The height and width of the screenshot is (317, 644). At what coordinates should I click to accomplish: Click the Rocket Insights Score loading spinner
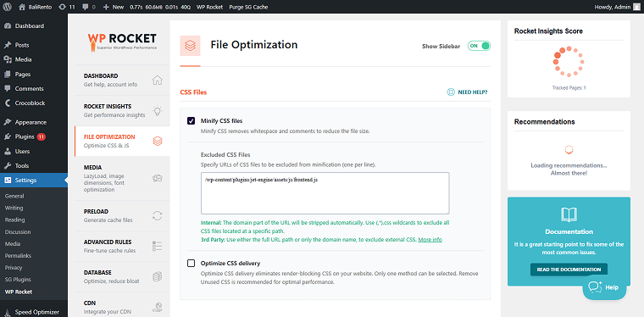tap(569, 62)
